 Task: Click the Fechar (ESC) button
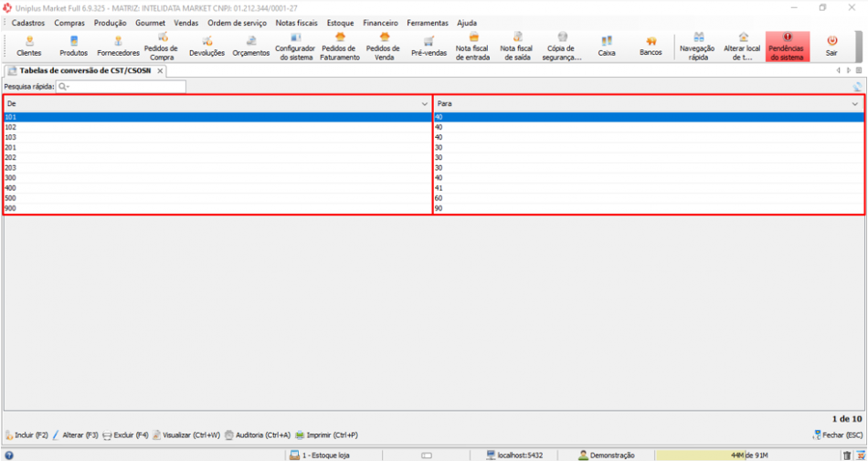837,435
